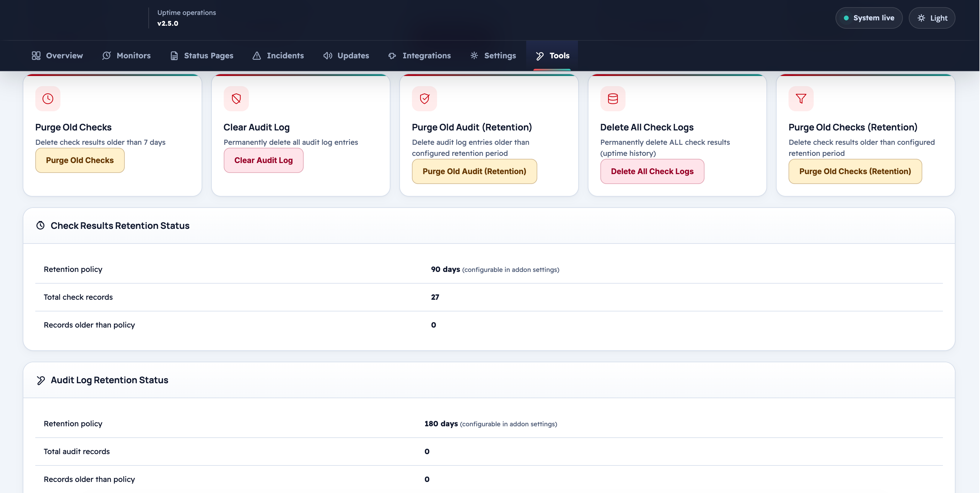Click the Integrations puzzle icon
Image resolution: width=980 pixels, height=493 pixels.
click(x=392, y=56)
